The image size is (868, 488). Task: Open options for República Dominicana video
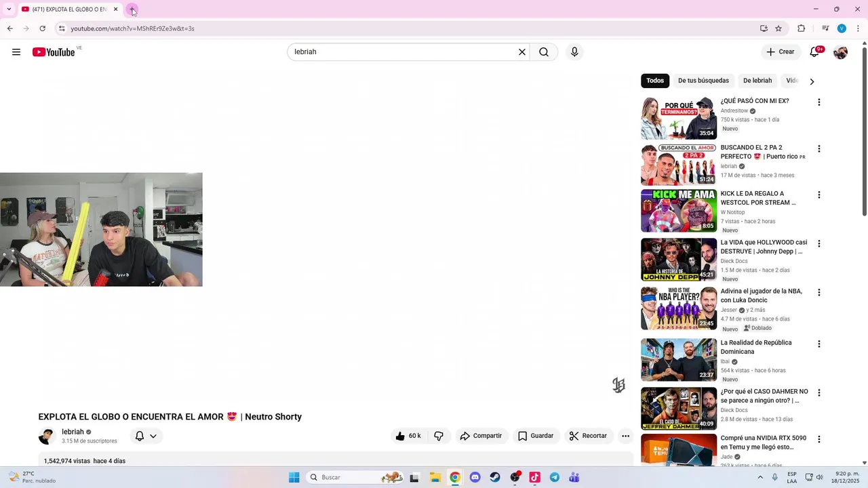(x=818, y=344)
